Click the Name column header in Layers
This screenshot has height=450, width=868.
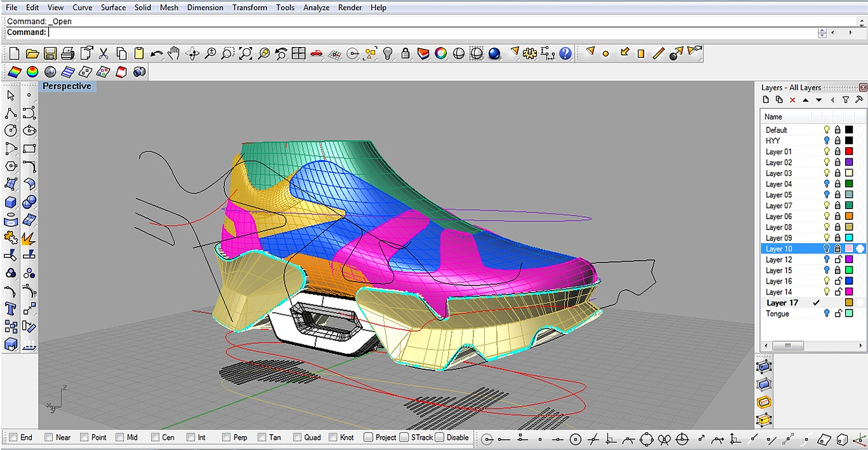[x=773, y=117]
